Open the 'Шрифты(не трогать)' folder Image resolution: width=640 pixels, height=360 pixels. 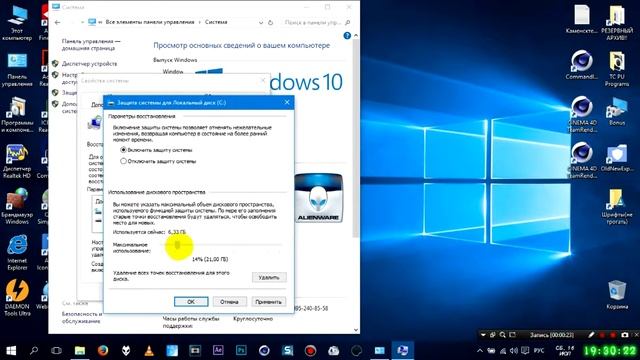(617, 207)
